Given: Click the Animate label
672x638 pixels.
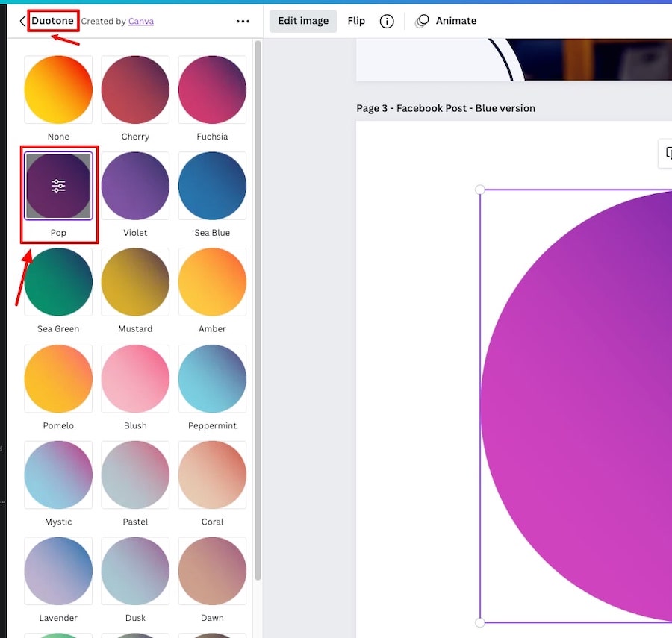Looking at the screenshot, I should point(456,21).
